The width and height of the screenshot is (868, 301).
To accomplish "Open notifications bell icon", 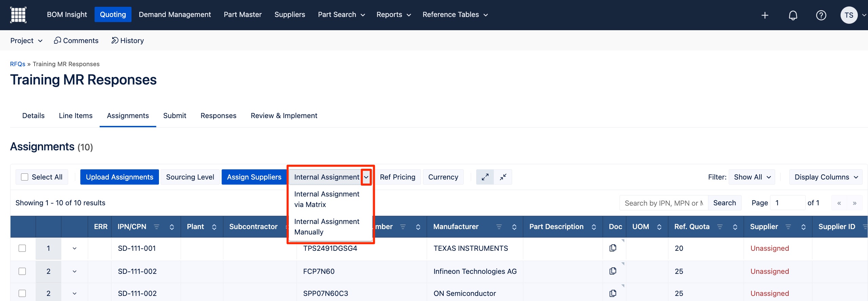I will point(793,15).
